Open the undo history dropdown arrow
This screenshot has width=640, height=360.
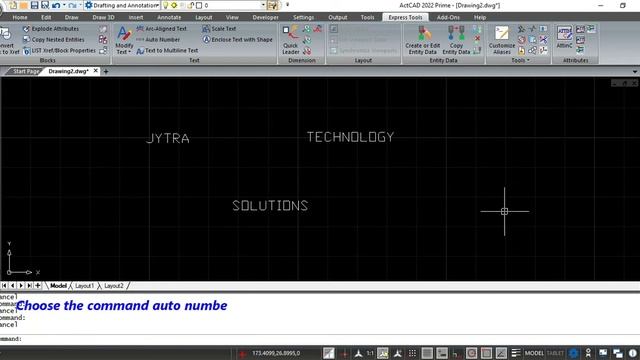[64, 5]
